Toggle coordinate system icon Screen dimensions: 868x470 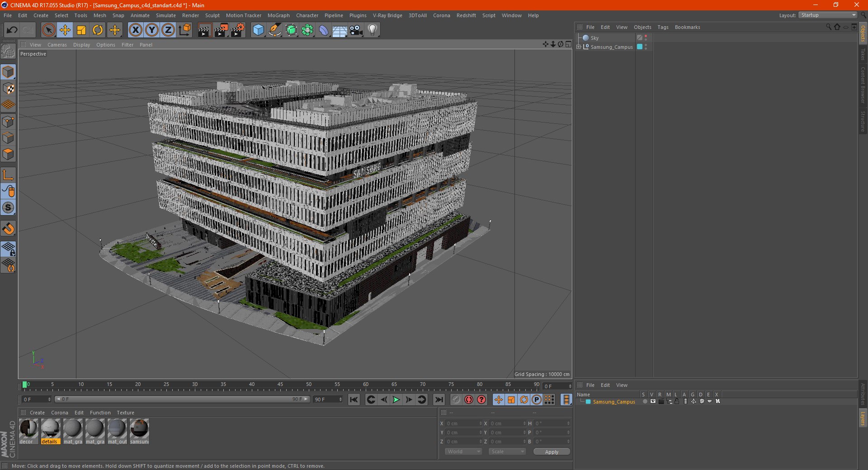(184, 30)
